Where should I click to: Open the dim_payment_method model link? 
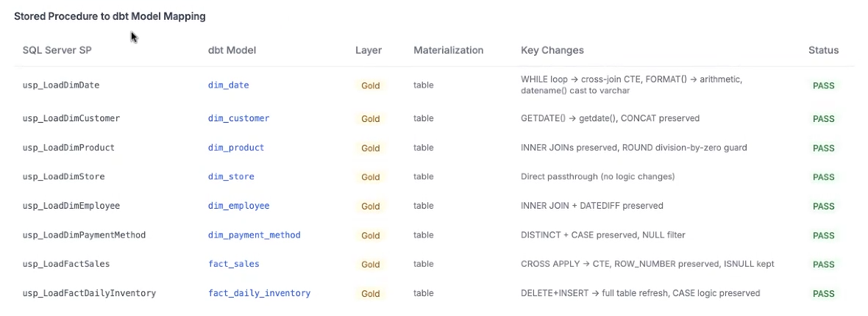254,235
